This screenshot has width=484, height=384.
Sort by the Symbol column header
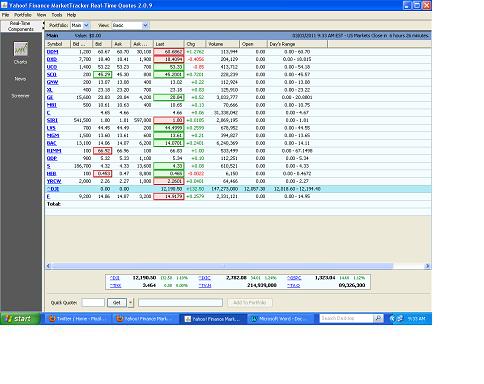(x=58, y=44)
